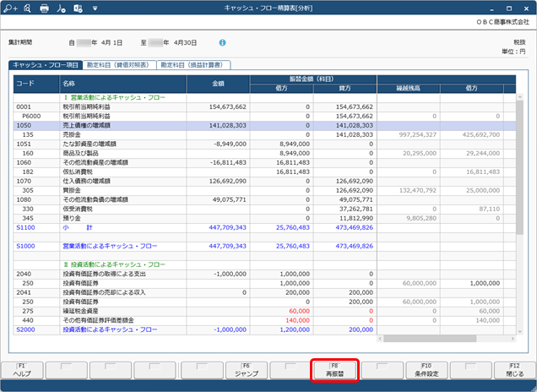The image size is (537, 392).
Task: Click amount 126,692,090 in row 1070
Action: click(x=228, y=181)
